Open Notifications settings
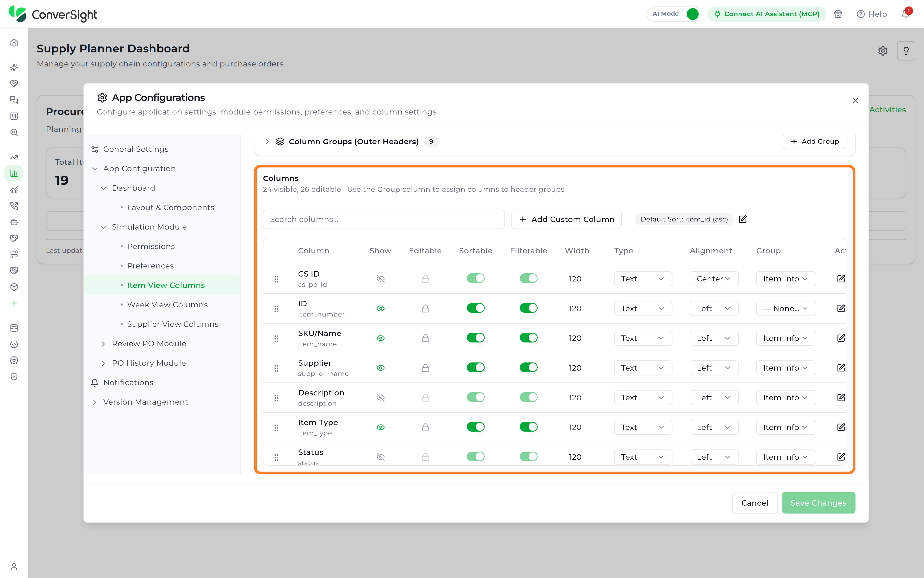 [128, 383]
